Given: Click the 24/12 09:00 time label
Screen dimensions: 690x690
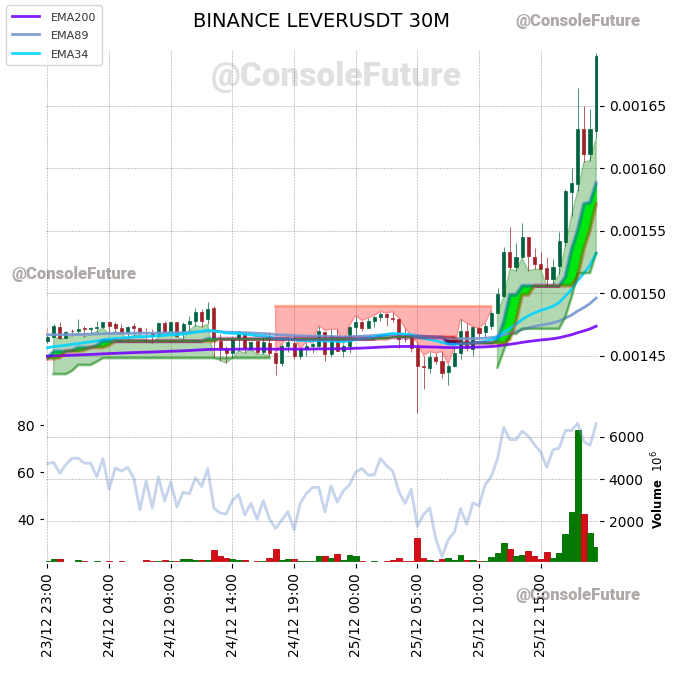Looking at the screenshot, I should click(170, 616).
